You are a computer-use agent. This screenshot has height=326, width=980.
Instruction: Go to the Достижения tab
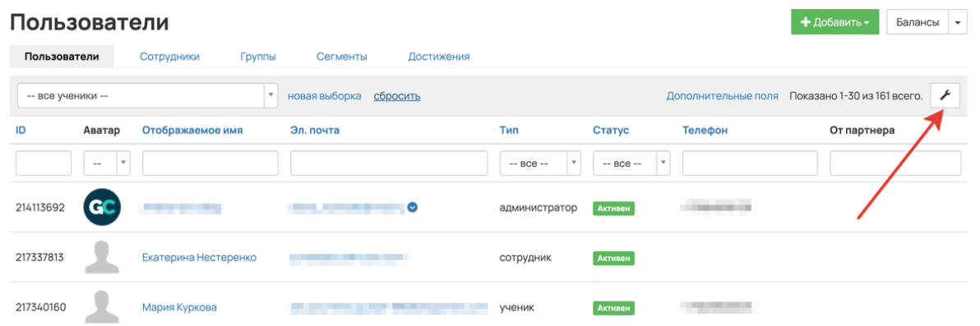pos(439,57)
